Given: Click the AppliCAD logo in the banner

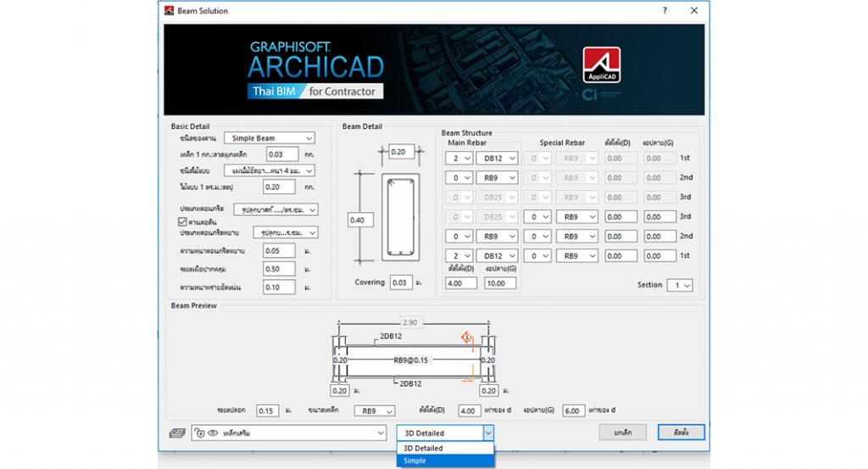Looking at the screenshot, I should [x=601, y=64].
